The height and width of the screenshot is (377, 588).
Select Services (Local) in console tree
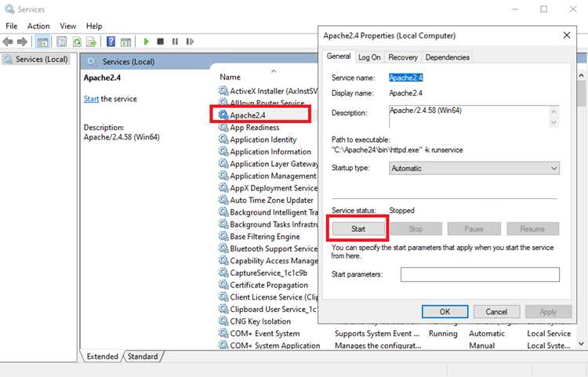[36, 60]
